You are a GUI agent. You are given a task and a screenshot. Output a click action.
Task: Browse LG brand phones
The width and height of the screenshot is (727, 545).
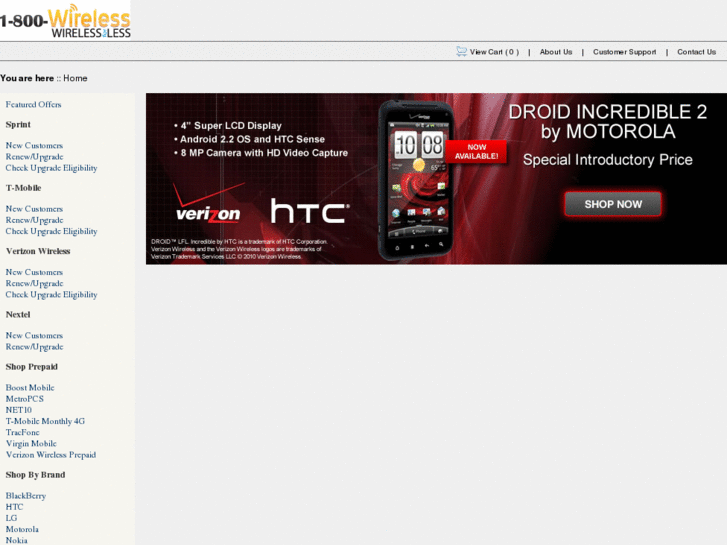(x=11, y=518)
